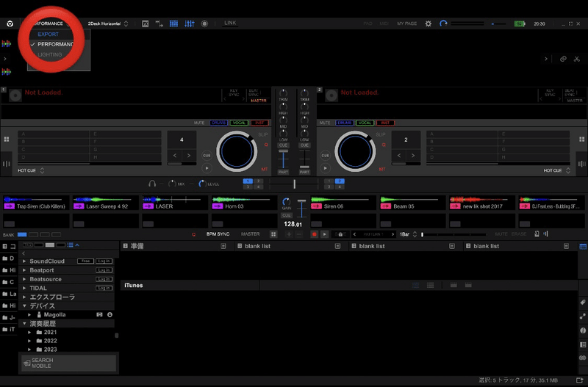Open the recording panel icon
Screen dimensions: 588x387
tap(204, 23)
